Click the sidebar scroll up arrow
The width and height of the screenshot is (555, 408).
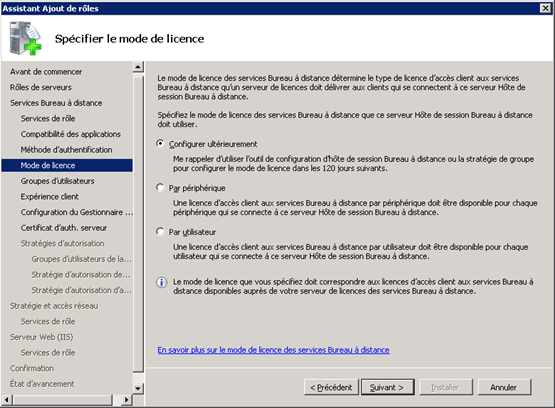click(138, 67)
